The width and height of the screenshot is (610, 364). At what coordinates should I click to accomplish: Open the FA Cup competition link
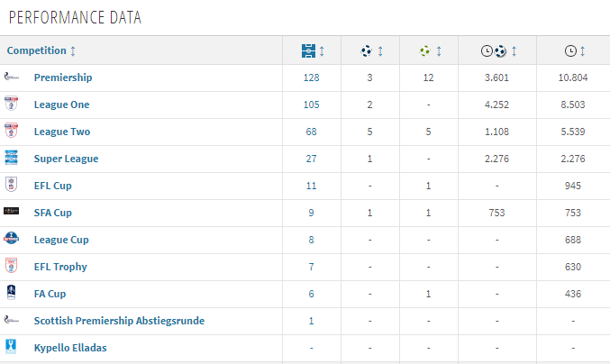50,294
